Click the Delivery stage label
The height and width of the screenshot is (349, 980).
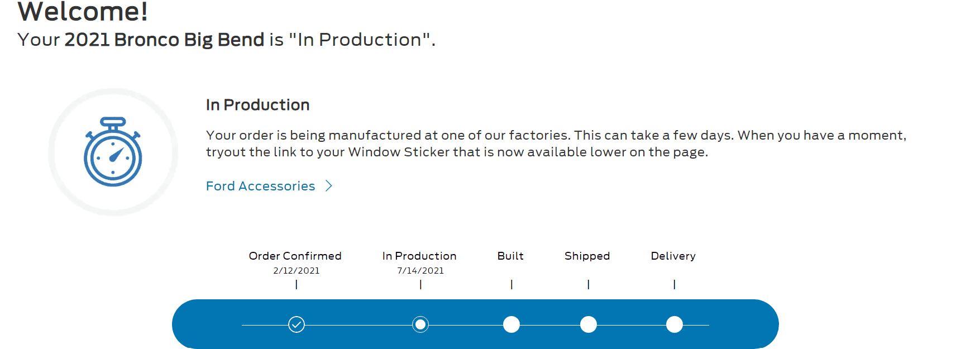point(673,256)
